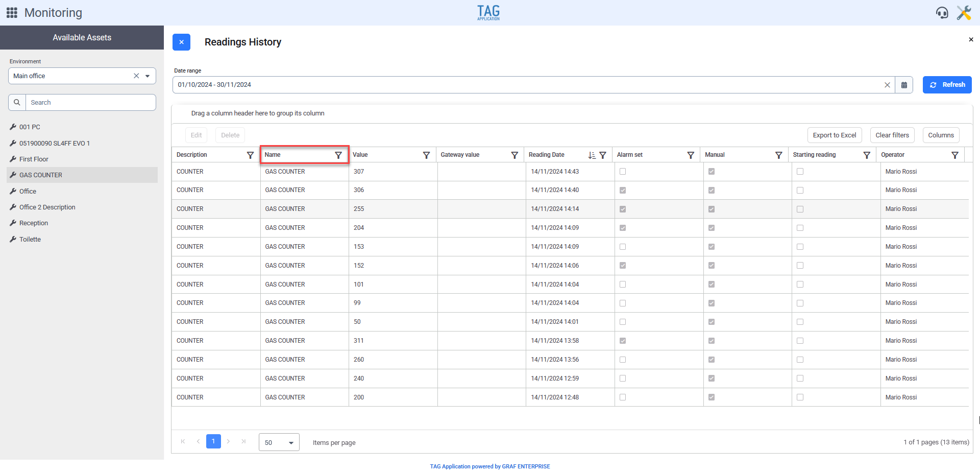Image resolution: width=980 pixels, height=473 pixels.
Task: Select the First Floor asset
Action: tap(82, 159)
